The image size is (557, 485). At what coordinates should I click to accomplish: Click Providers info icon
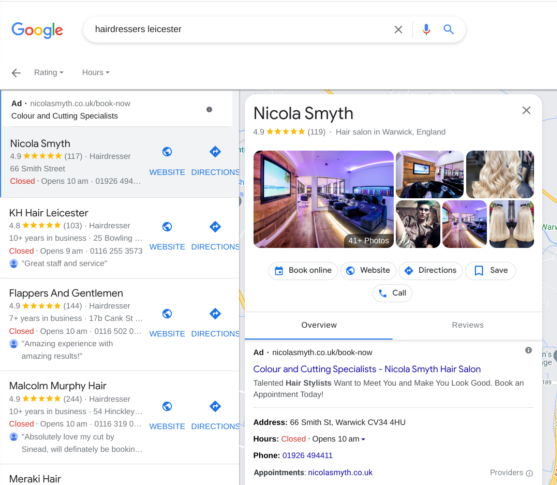(x=529, y=473)
